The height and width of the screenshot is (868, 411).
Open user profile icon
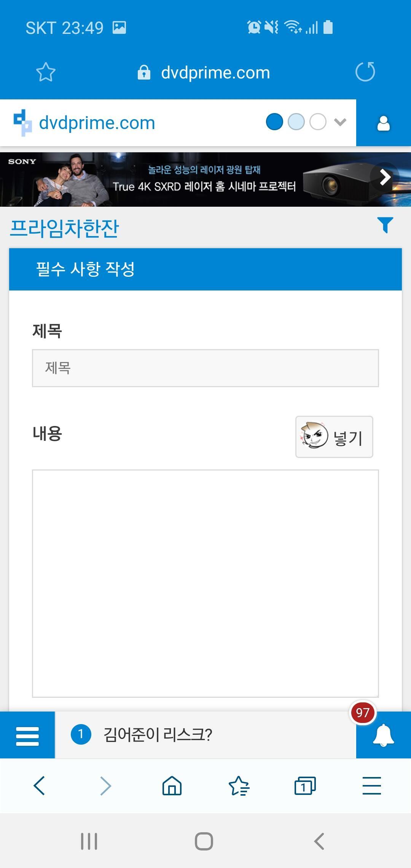pos(384,123)
